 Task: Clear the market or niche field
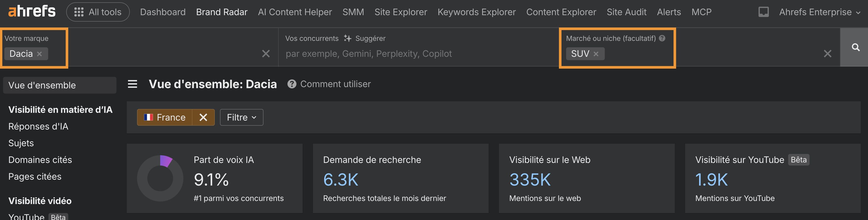827,54
